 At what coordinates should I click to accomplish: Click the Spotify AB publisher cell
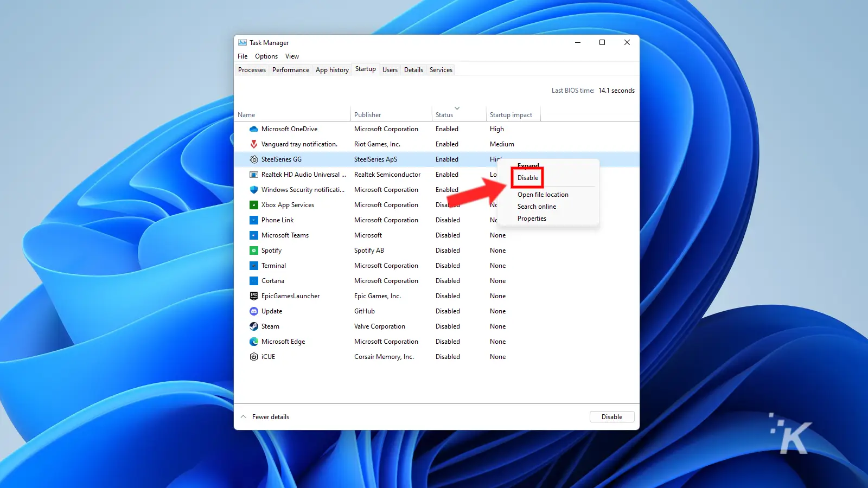tap(369, 251)
